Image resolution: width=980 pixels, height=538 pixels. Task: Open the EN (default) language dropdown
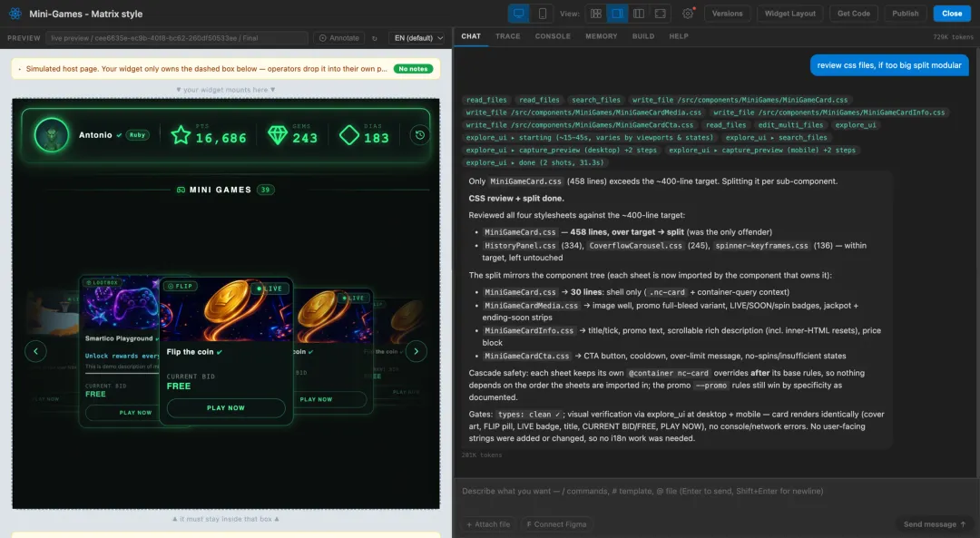[416, 38]
